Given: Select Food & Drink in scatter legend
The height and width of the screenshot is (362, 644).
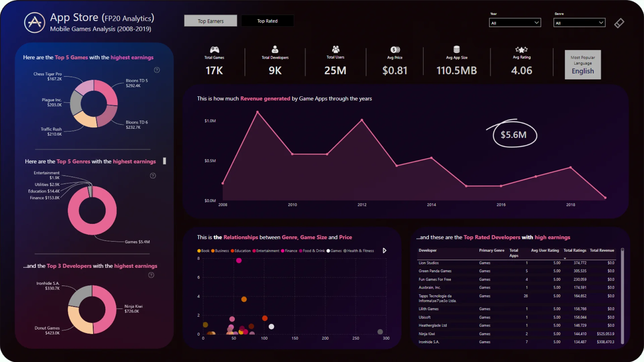Looking at the screenshot, I should click(x=312, y=251).
